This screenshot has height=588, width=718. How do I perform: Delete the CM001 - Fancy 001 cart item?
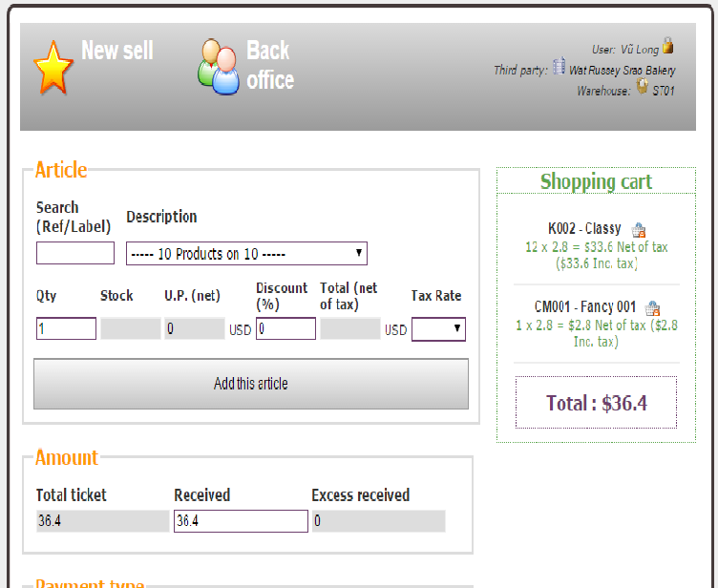point(652,308)
